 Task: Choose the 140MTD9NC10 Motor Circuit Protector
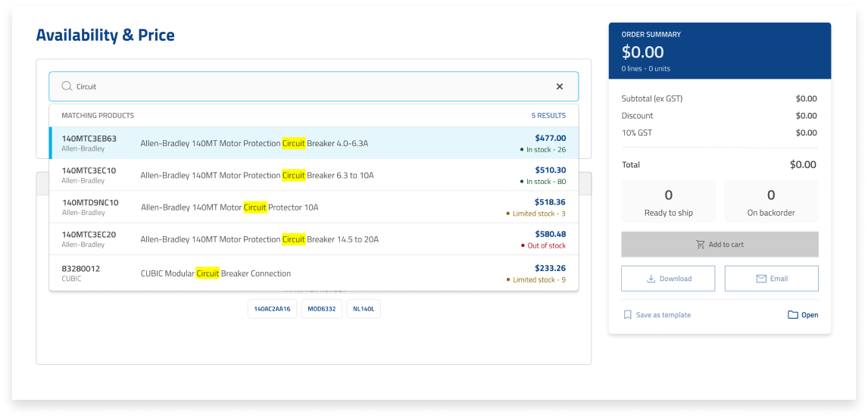click(314, 207)
